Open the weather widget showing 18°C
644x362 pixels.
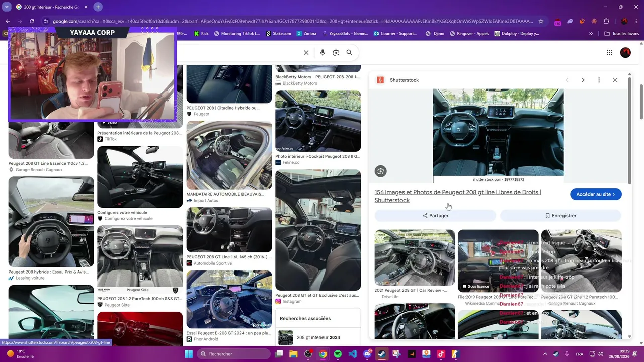pos(21,354)
